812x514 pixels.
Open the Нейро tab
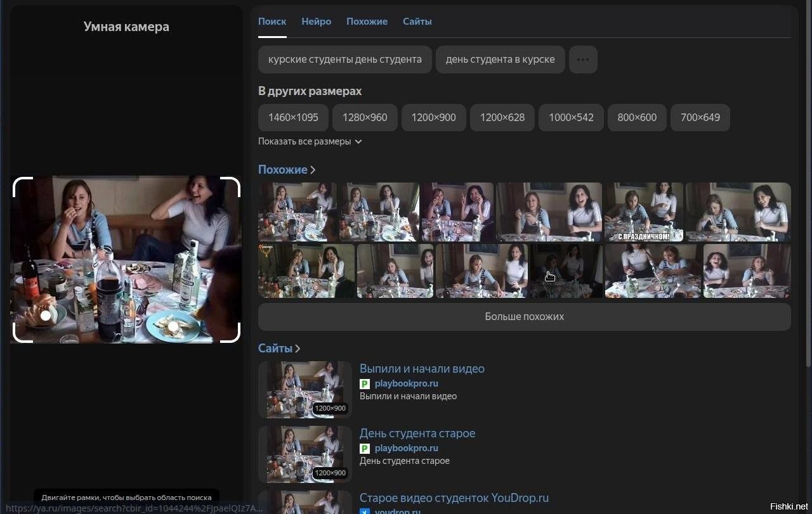[x=316, y=22]
